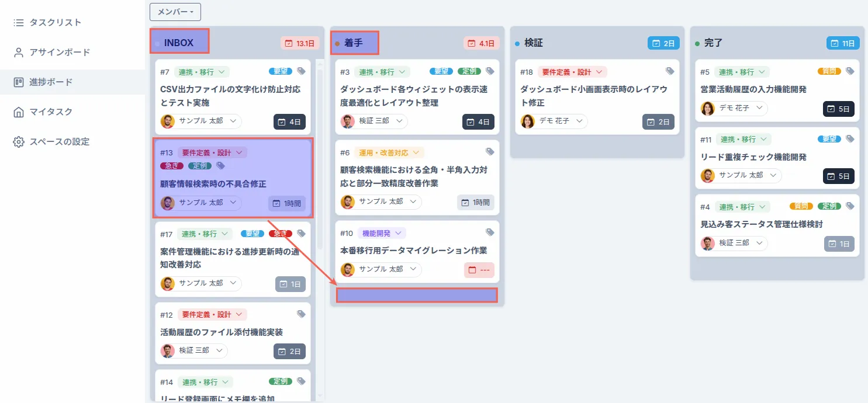Click the tag icon on card #18
Image resolution: width=868 pixels, height=403 pixels.
tap(670, 70)
